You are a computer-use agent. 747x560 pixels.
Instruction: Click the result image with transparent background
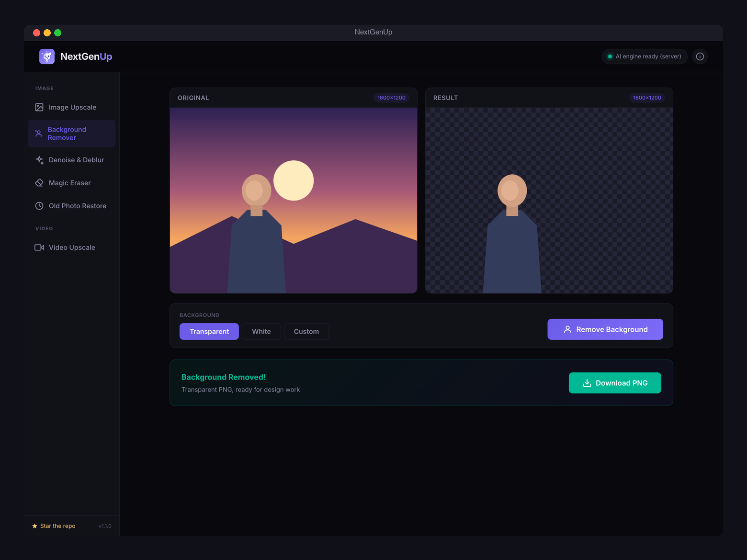(549, 201)
